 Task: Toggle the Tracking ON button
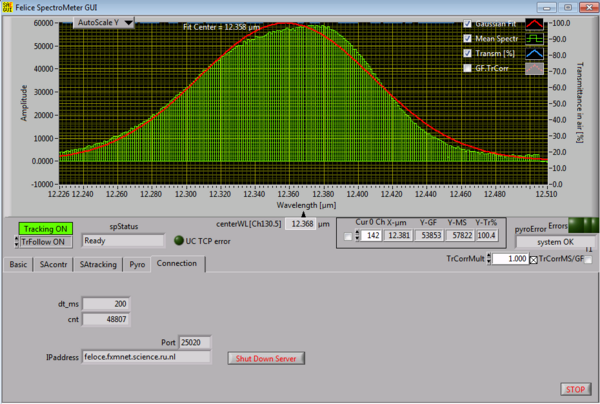point(45,228)
